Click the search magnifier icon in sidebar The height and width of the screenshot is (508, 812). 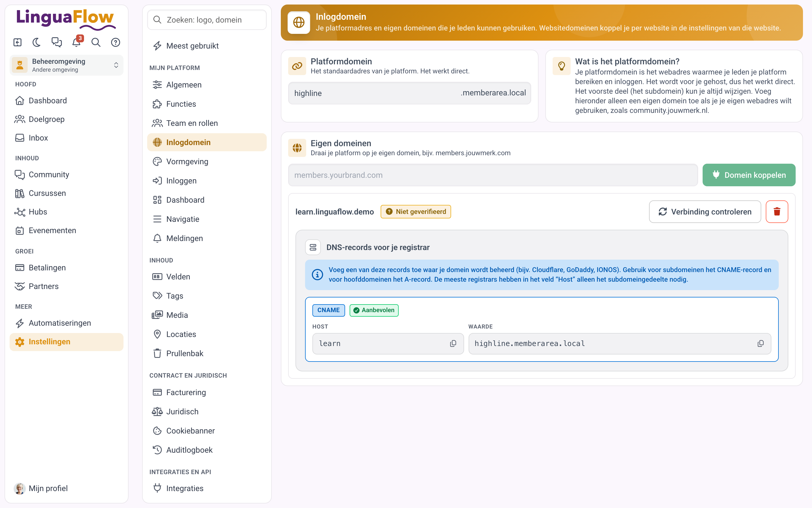pyautogui.click(x=96, y=42)
